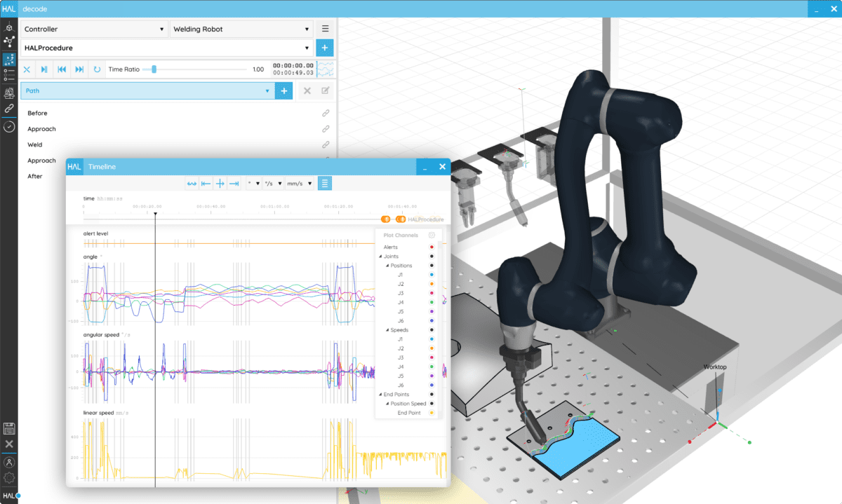
Task: Open the timeline graph thumbnail icon
Action: (326, 69)
